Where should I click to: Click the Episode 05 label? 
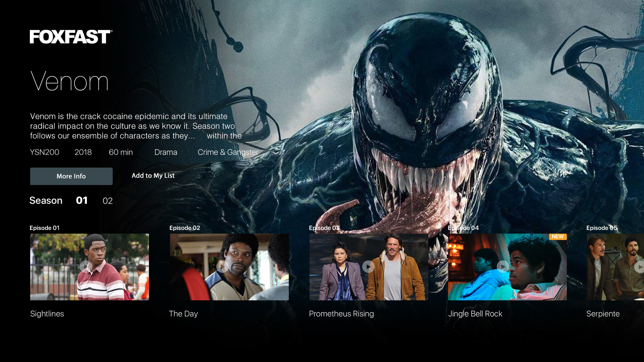[x=602, y=228]
